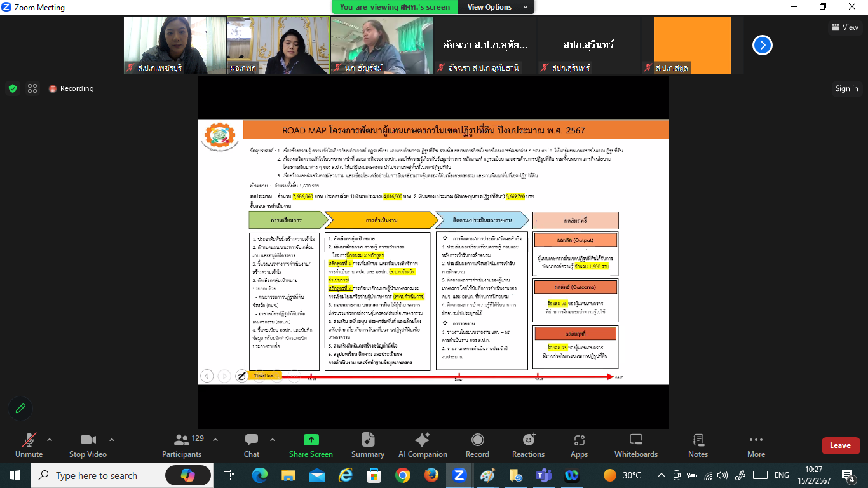Open Mail app from taskbar
This screenshot has width=868, height=488.
point(316,475)
